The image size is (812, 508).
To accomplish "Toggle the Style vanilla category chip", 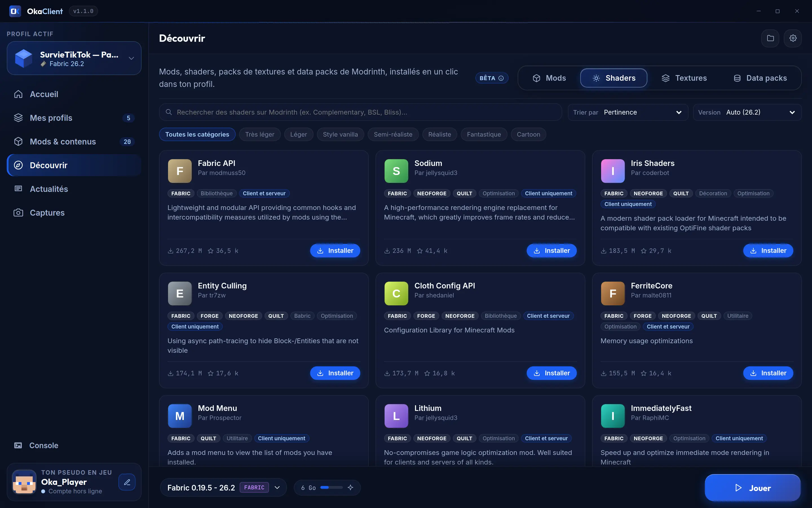I will coord(340,134).
